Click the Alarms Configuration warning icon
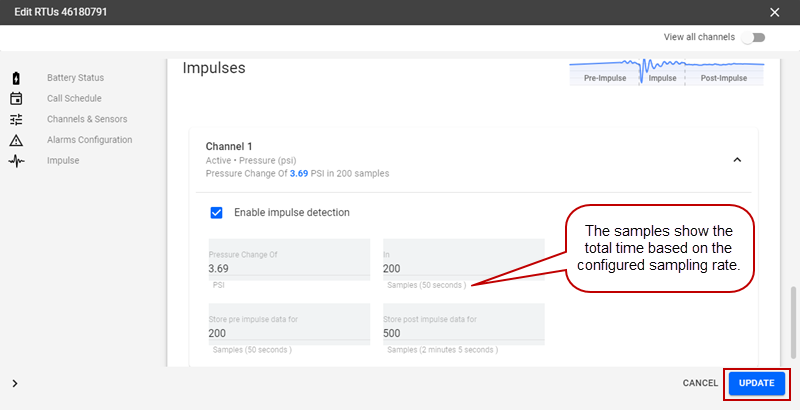Image resolution: width=800 pixels, height=410 pixels. [x=16, y=140]
